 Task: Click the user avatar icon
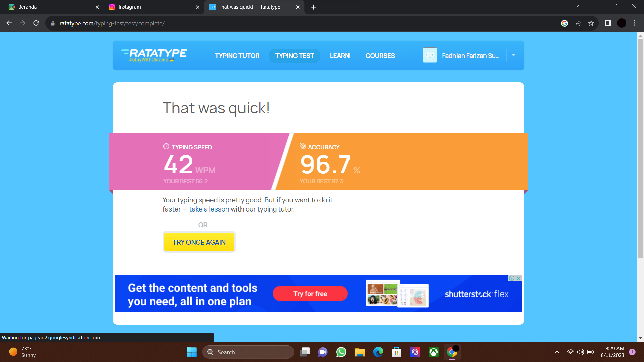coord(430,55)
